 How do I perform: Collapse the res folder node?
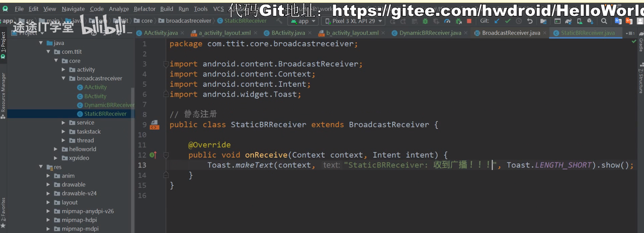[41, 167]
